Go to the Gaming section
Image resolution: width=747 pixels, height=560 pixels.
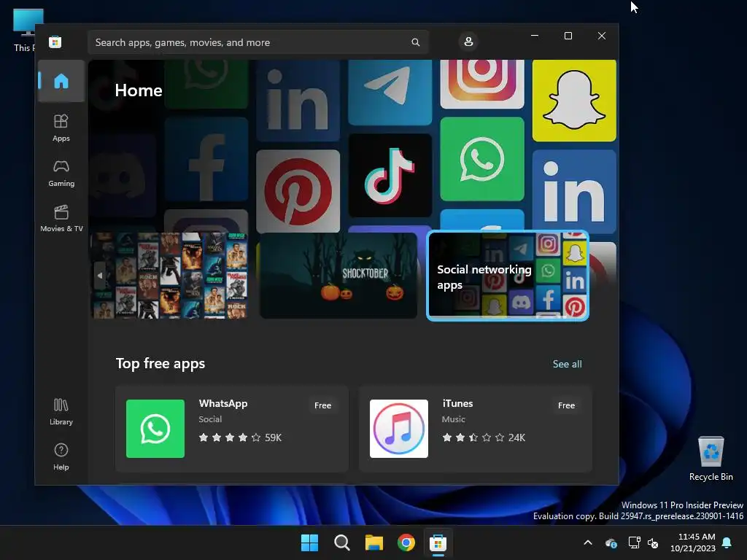[x=61, y=174]
